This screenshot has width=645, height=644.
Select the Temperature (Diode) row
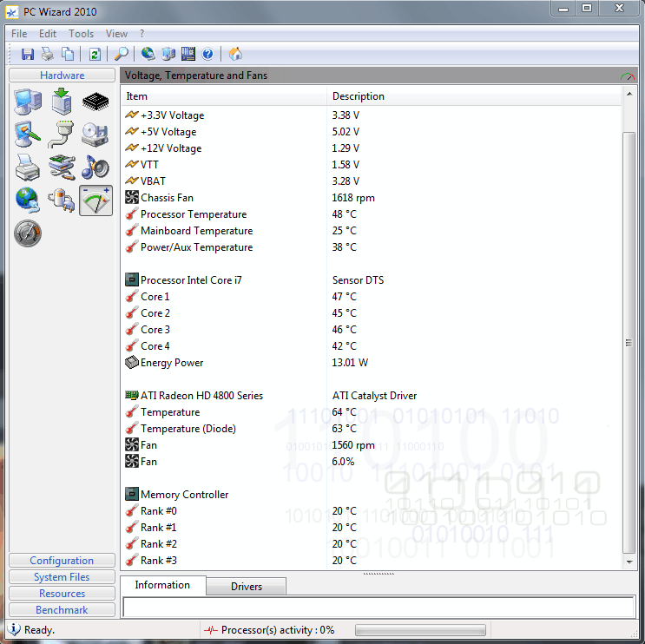tap(371, 429)
